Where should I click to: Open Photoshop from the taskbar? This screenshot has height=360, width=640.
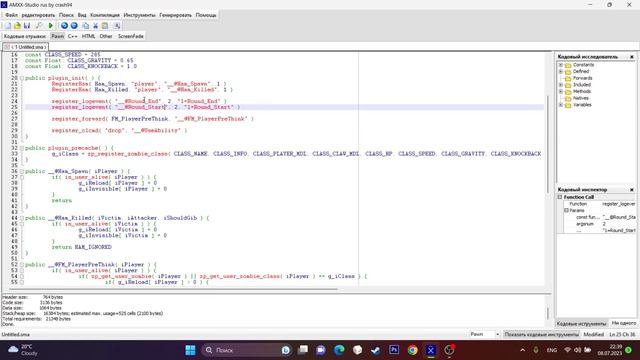[394, 350]
